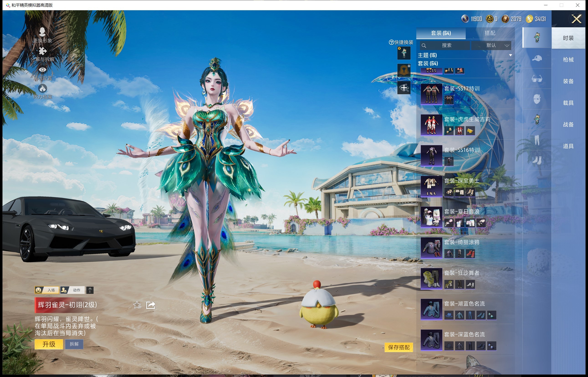This screenshot has height=377, width=588.
Task: Select the 套装 (64) section header
Action: click(428, 64)
